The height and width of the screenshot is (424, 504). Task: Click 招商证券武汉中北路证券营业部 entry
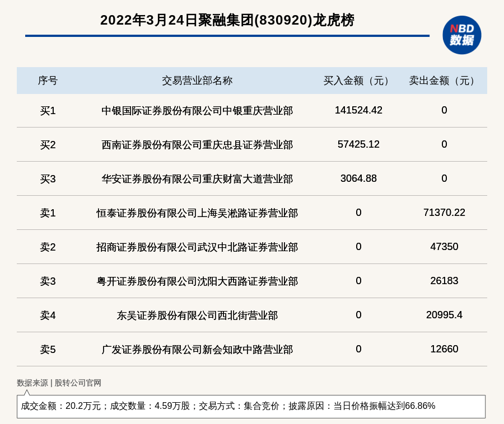pos(197,247)
